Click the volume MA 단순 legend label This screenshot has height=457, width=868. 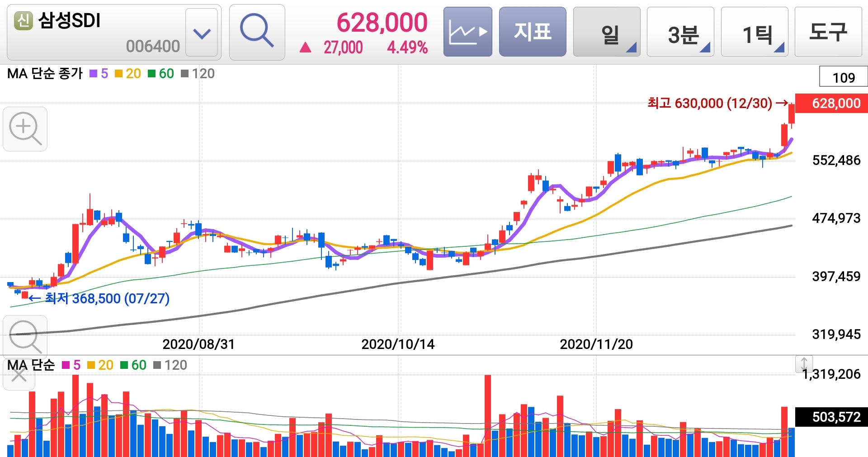tap(31, 365)
